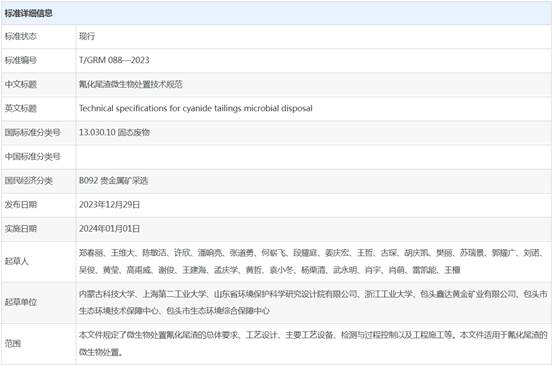Click the empty 中国标准分类号 value cell
Screen dimensions: 553x365
pyautogui.click(x=314, y=157)
